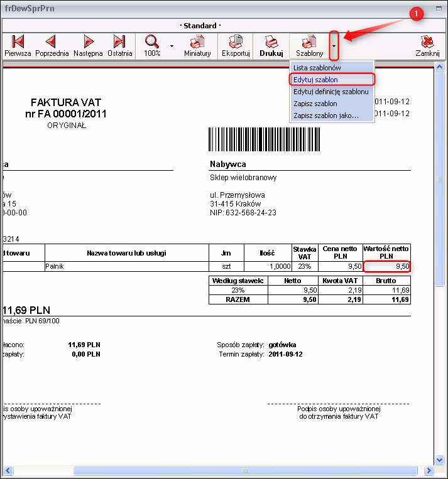This screenshot has height=479, width=448.
Task: Click the ORYGINAŁ label
Action: (67, 126)
